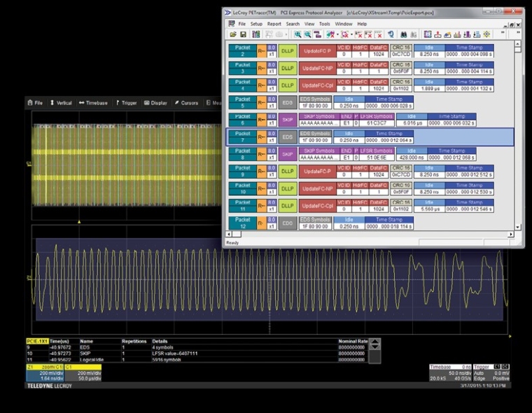532x413 pixels.
Task: Open the Tools menu in PETracer
Action: (325, 24)
